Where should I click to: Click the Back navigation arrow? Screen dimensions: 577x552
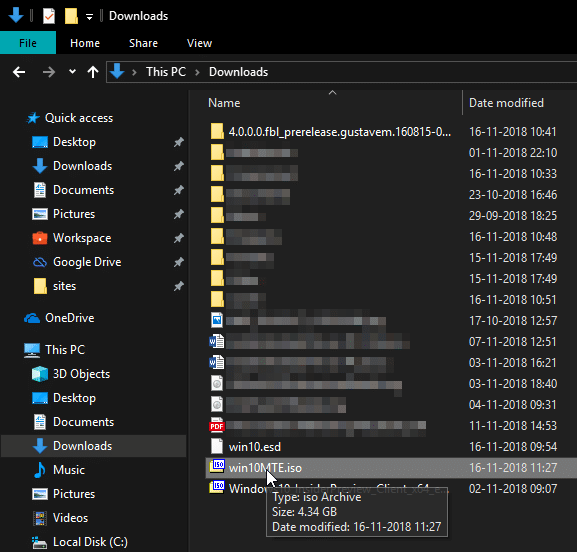tap(19, 72)
